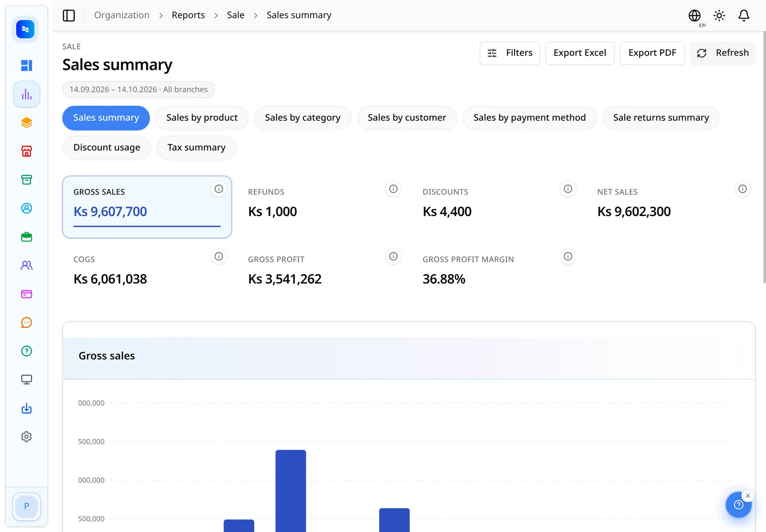
Task: Open the orange layers stack sidebar icon
Action: pos(27,123)
